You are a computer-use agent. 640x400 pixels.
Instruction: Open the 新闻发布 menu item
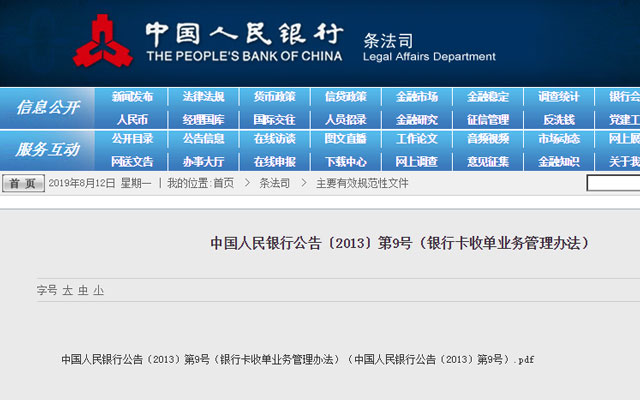pos(132,97)
